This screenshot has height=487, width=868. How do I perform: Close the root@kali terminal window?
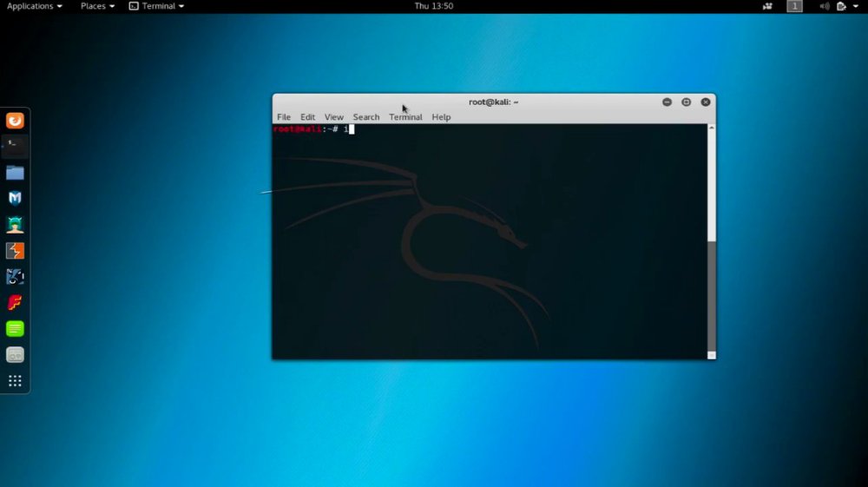[x=705, y=102]
